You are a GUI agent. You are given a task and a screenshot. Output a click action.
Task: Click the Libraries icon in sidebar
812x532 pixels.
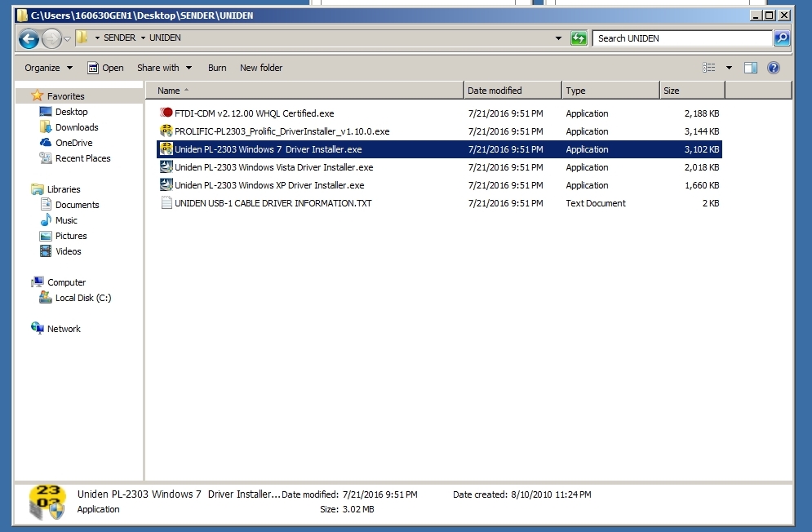(38, 189)
